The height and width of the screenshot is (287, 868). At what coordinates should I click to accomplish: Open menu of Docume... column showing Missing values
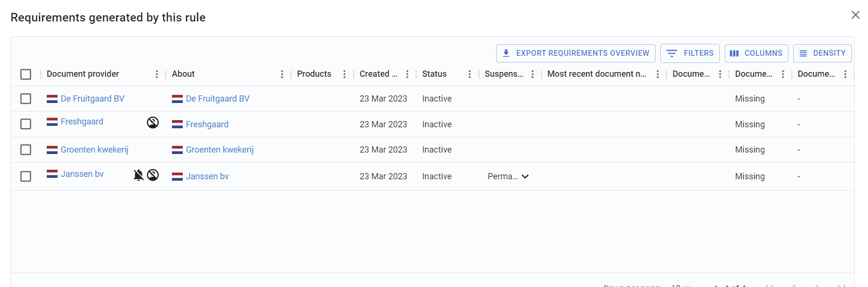(783, 74)
